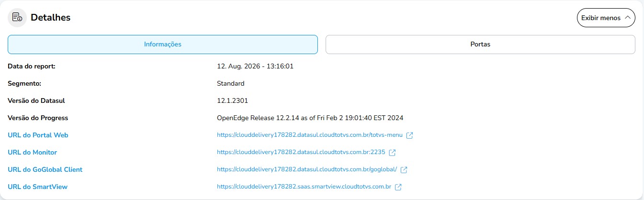Click the Detalhes document icon

click(x=17, y=18)
